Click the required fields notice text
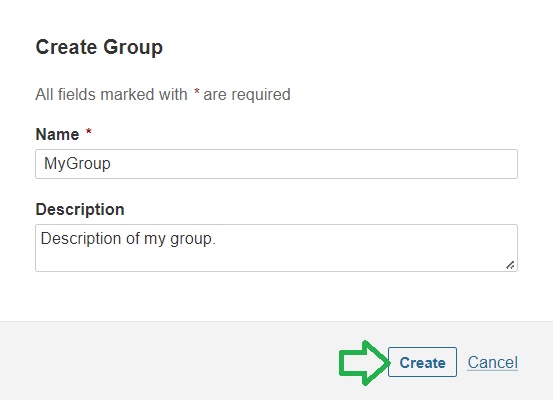 click(163, 95)
